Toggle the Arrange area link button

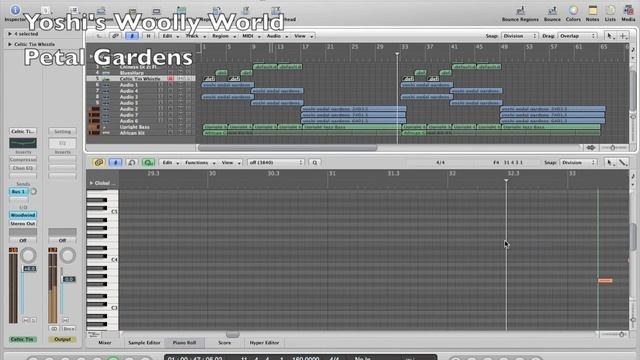click(115, 36)
